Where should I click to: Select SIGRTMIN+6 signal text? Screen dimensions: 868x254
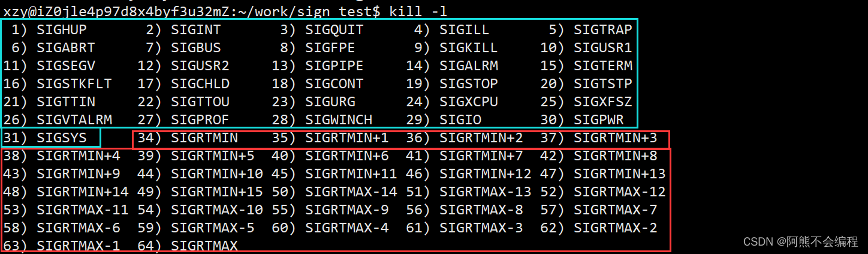(347, 156)
